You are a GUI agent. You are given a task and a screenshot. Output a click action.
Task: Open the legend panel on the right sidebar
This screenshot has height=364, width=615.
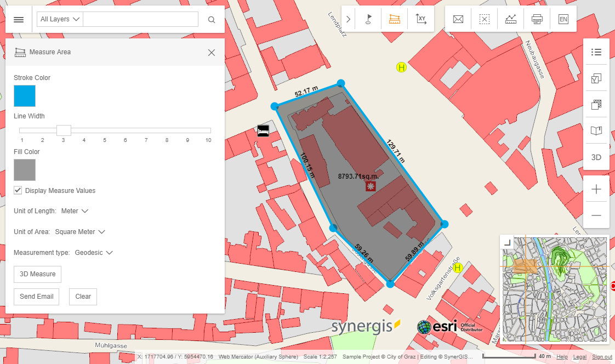click(596, 52)
